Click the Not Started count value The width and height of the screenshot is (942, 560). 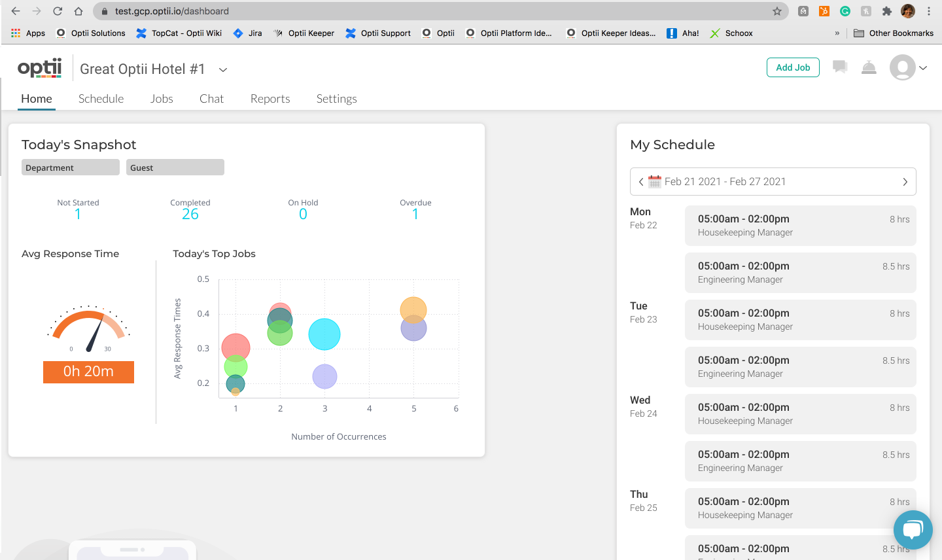click(78, 215)
